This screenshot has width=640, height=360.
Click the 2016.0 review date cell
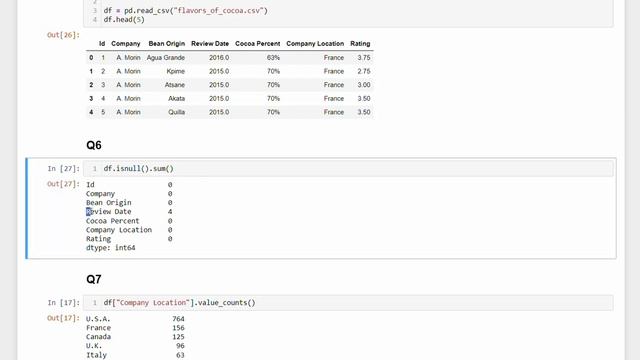(x=219, y=58)
